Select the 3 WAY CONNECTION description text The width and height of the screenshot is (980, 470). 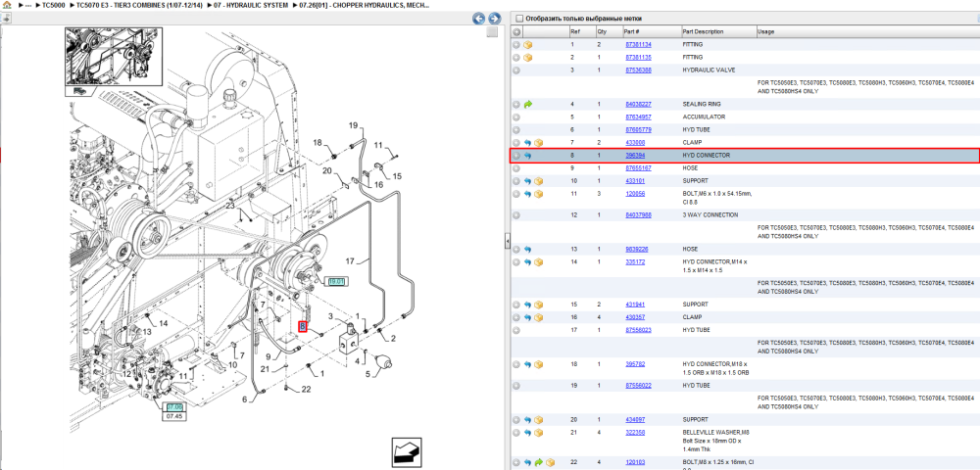point(710,215)
